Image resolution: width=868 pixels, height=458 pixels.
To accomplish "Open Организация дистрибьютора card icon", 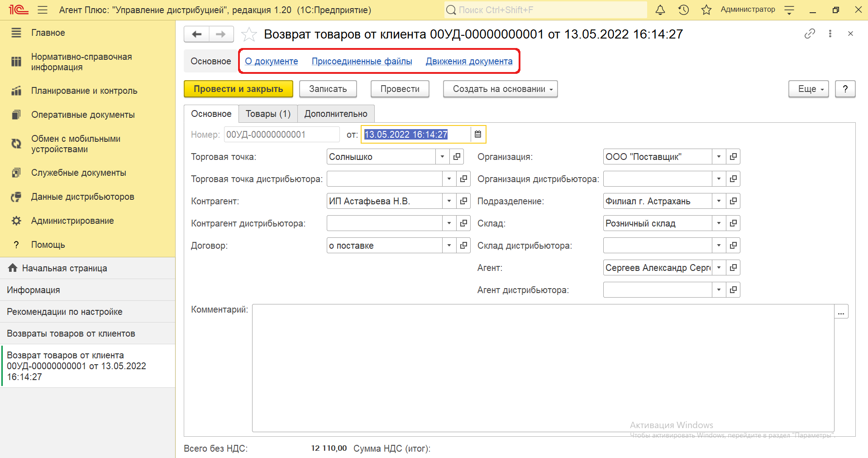I will pyautogui.click(x=733, y=178).
